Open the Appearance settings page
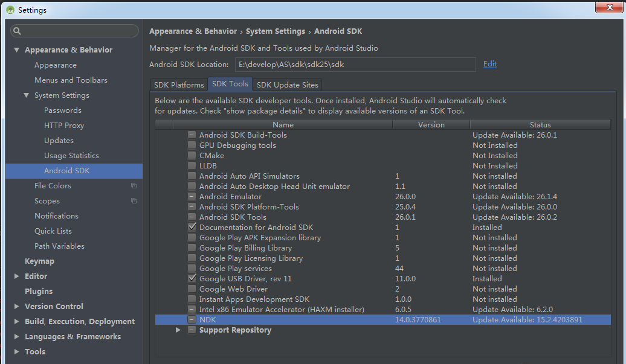This screenshot has height=364, width=626. tap(56, 65)
